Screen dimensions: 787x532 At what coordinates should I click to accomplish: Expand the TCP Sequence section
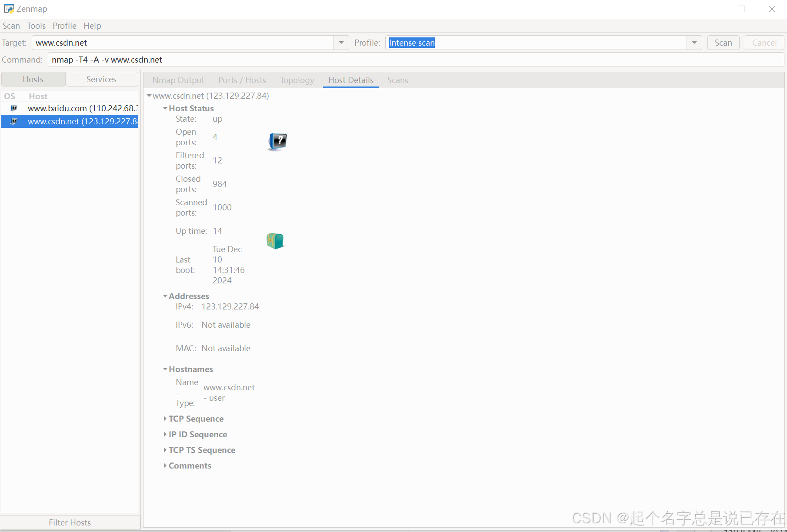point(165,419)
